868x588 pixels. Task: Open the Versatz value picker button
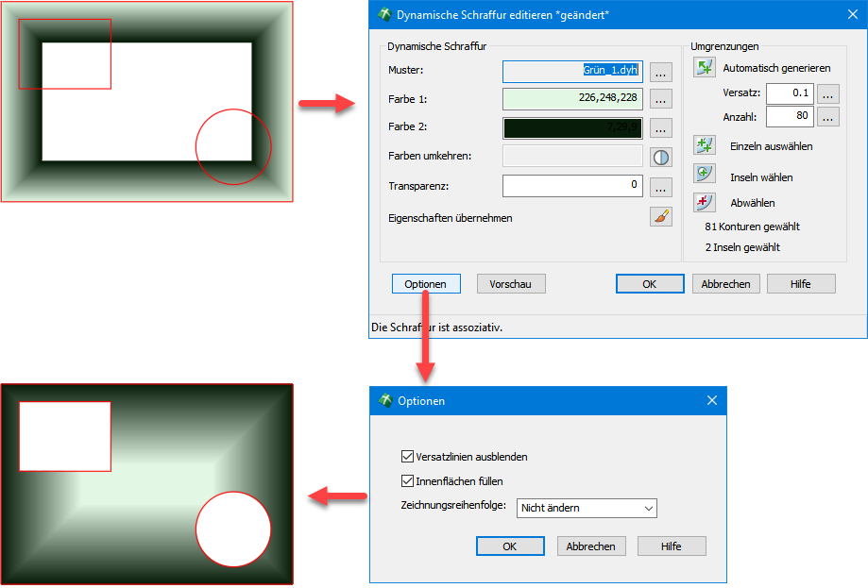click(x=827, y=93)
